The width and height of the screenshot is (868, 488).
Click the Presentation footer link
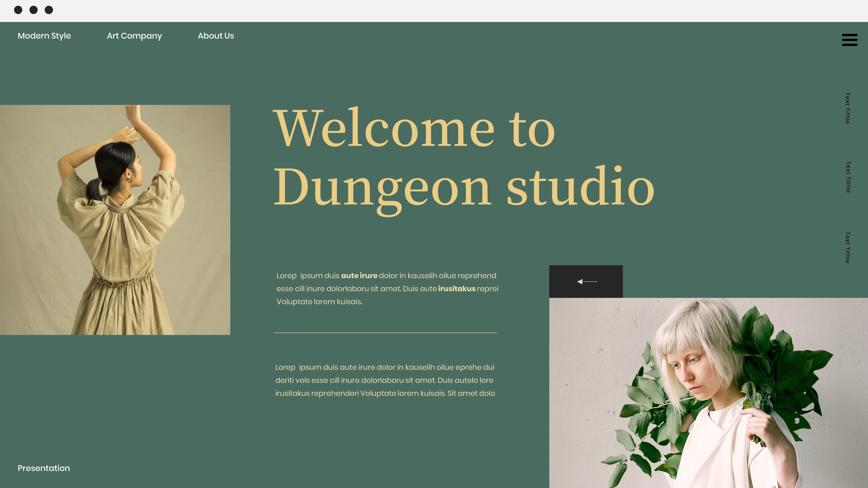44,468
